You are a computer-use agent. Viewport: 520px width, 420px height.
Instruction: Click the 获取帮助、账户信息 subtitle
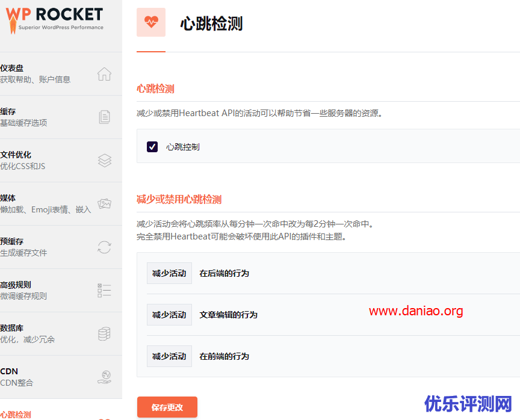[35, 79]
